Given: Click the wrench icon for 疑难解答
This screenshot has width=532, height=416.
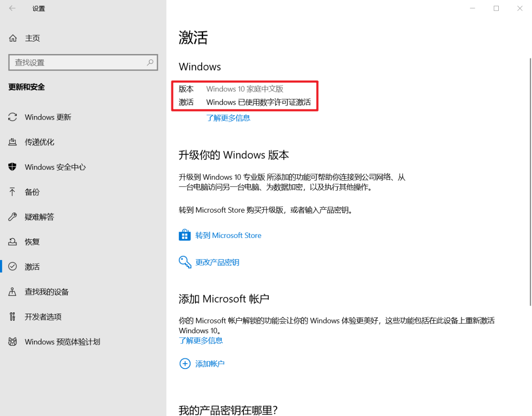Looking at the screenshot, I should (13, 217).
